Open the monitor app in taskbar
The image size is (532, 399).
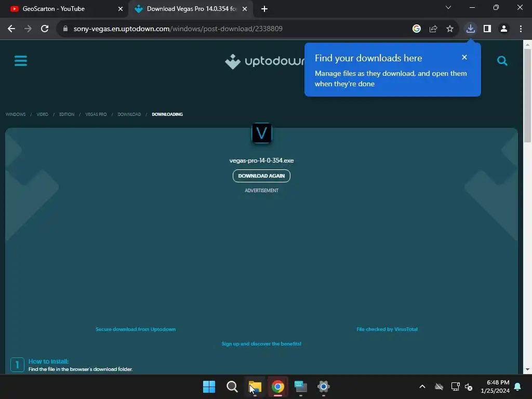pyautogui.click(x=301, y=387)
